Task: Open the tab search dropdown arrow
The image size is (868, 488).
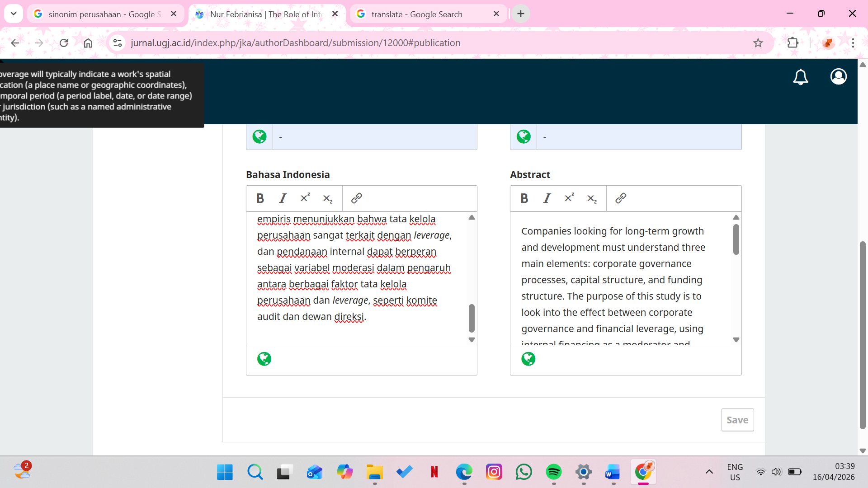Action: coord(14,14)
